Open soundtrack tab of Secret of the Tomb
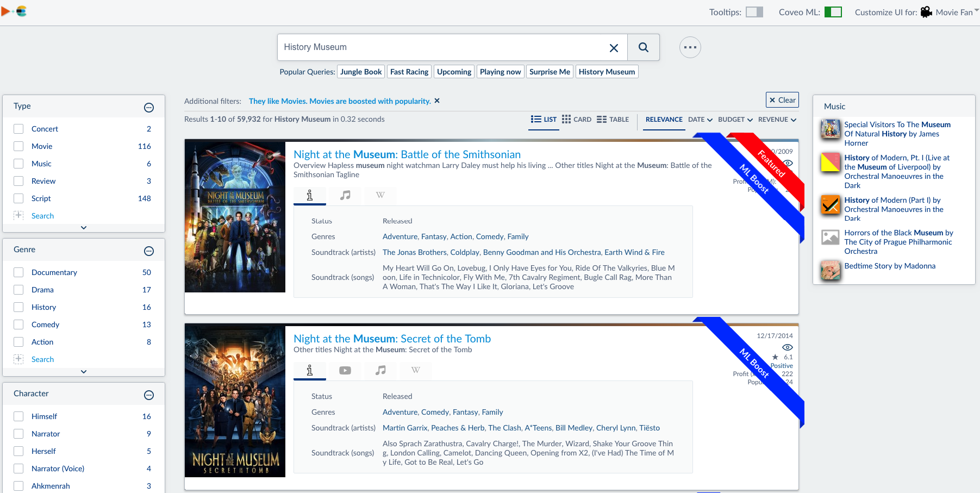This screenshot has width=980, height=493. click(x=380, y=370)
